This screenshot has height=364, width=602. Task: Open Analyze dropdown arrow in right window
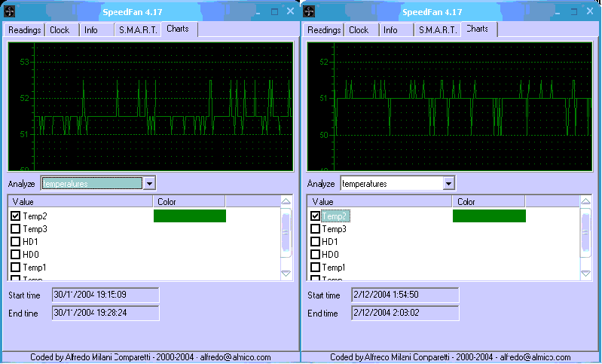448,184
